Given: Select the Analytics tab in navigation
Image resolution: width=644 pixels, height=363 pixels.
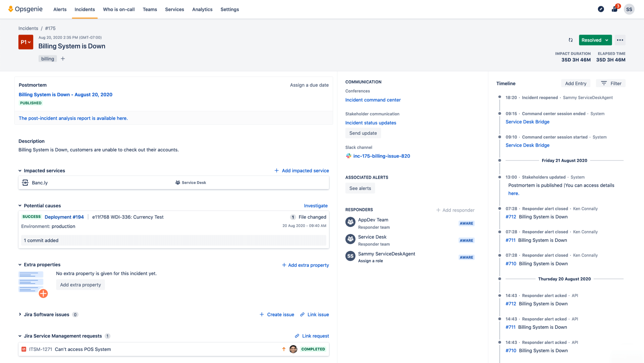Looking at the screenshot, I should [202, 9].
